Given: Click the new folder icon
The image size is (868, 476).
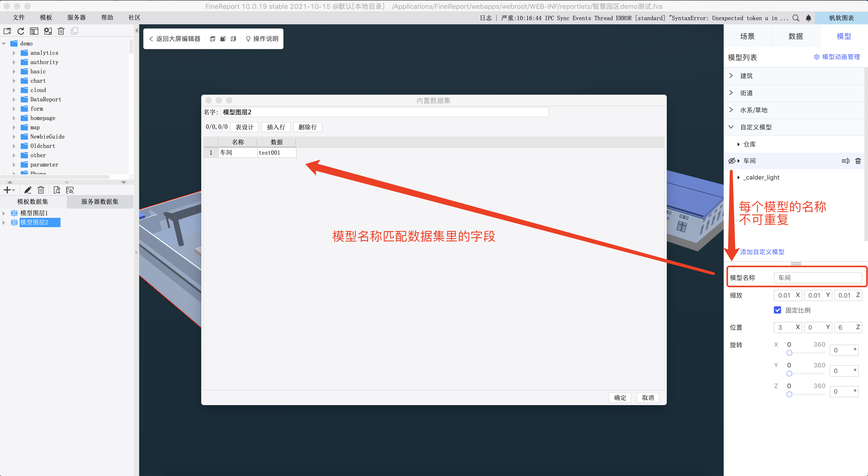Looking at the screenshot, I should point(8,31).
